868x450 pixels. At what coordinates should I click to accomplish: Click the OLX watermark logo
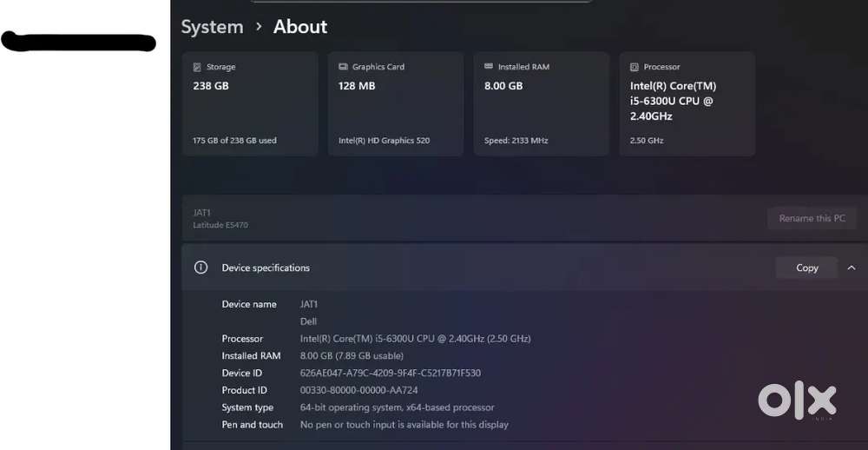click(797, 400)
